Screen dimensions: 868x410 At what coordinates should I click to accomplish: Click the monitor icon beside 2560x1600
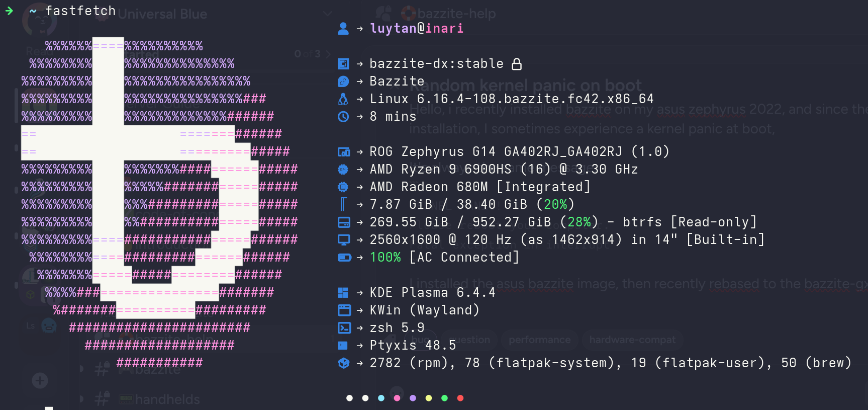[344, 240]
